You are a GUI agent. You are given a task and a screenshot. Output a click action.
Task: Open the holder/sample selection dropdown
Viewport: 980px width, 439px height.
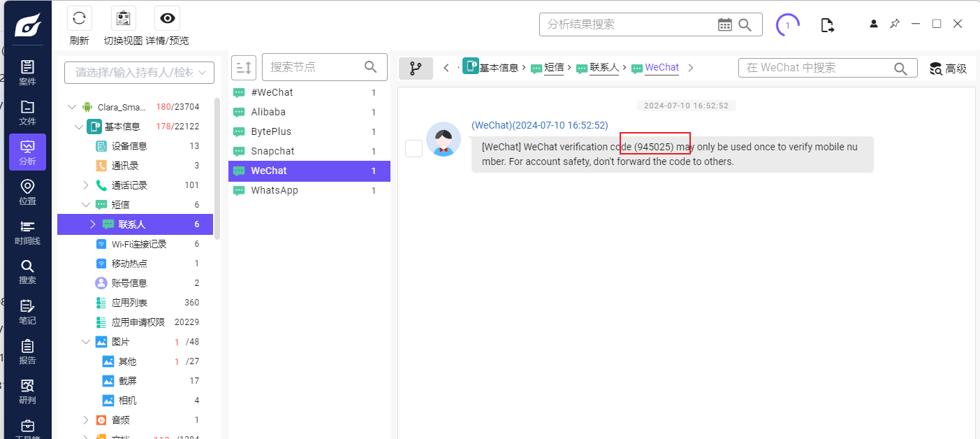pos(139,72)
